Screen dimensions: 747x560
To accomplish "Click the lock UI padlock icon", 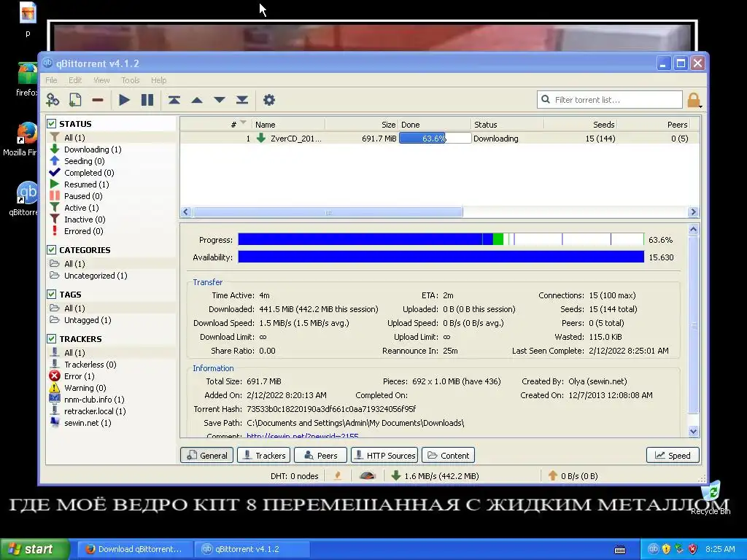I will (x=694, y=100).
